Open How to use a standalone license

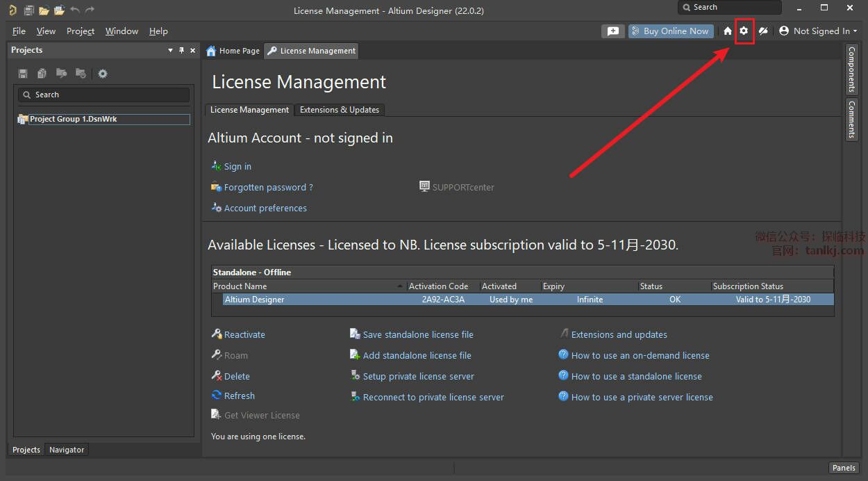637,376
